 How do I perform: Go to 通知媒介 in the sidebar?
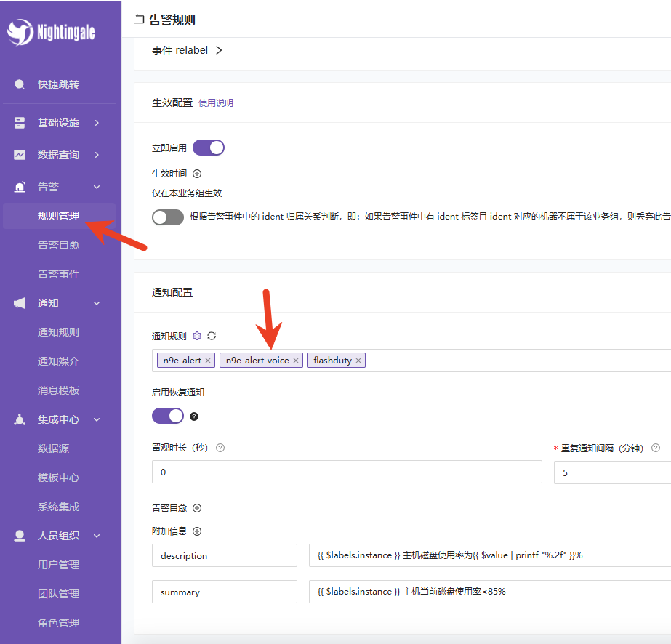[x=58, y=361]
